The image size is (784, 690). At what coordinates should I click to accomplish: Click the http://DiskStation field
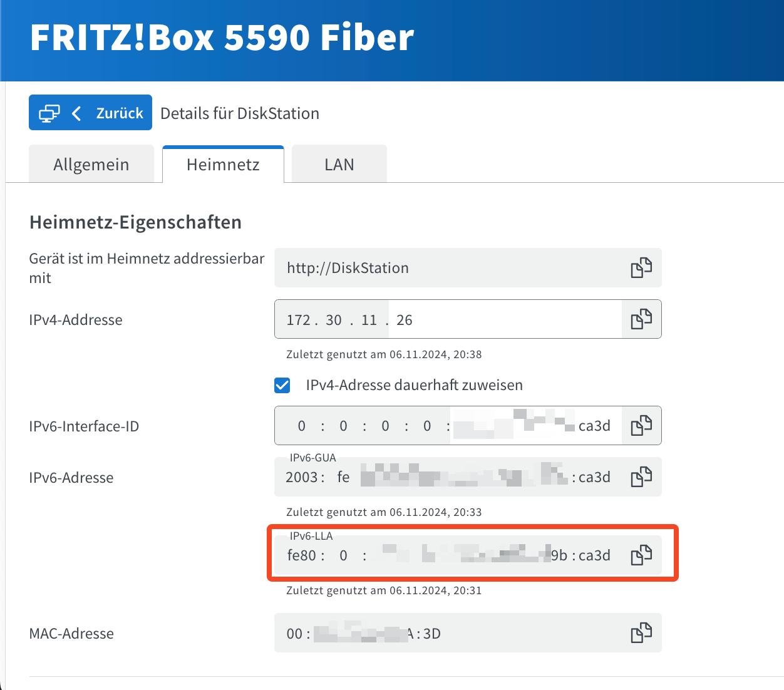point(438,267)
